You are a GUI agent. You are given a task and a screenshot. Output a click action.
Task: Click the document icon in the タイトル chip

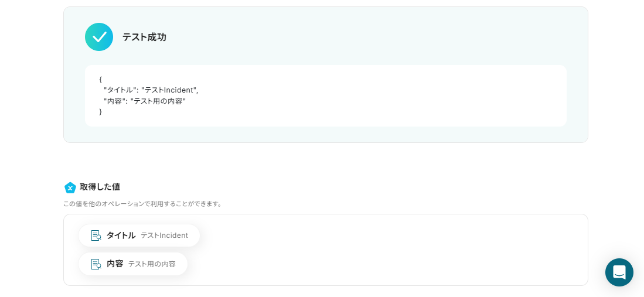96,235
